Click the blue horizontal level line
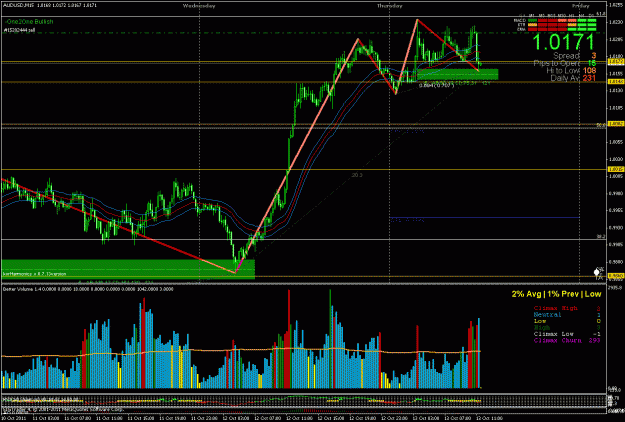The width and height of the screenshot is (625, 422). coord(485,218)
